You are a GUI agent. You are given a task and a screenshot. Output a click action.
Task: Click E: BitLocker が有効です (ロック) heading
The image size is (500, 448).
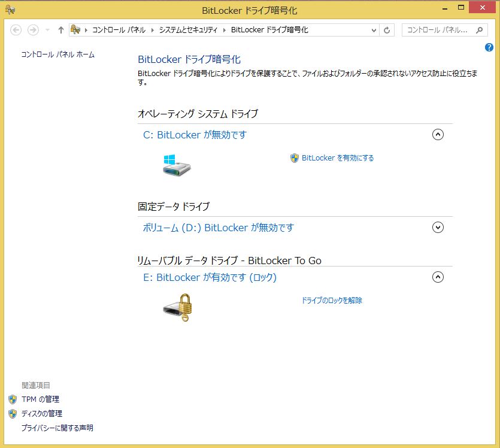pyautogui.click(x=210, y=277)
